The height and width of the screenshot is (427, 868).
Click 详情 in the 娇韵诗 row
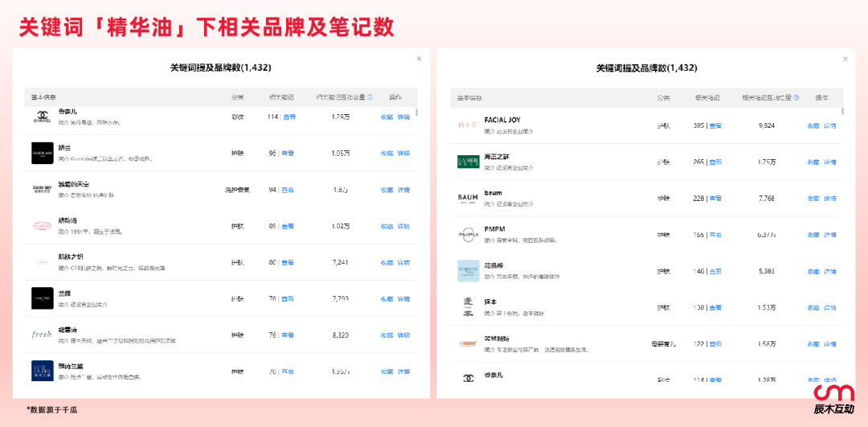(403, 226)
